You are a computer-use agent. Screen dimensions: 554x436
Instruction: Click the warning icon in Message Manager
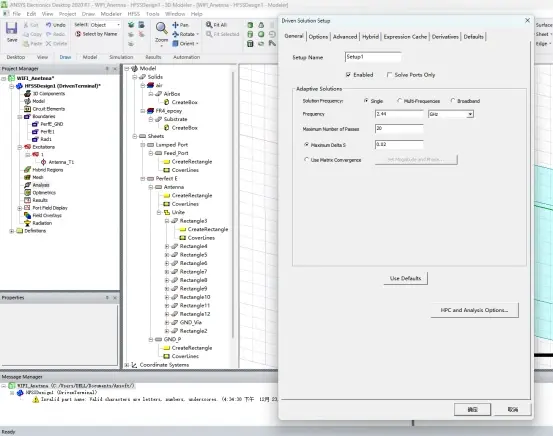coord(35,400)
